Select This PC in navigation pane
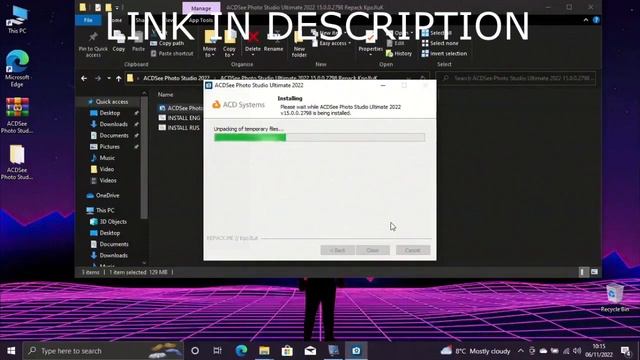 pos(100,211)
